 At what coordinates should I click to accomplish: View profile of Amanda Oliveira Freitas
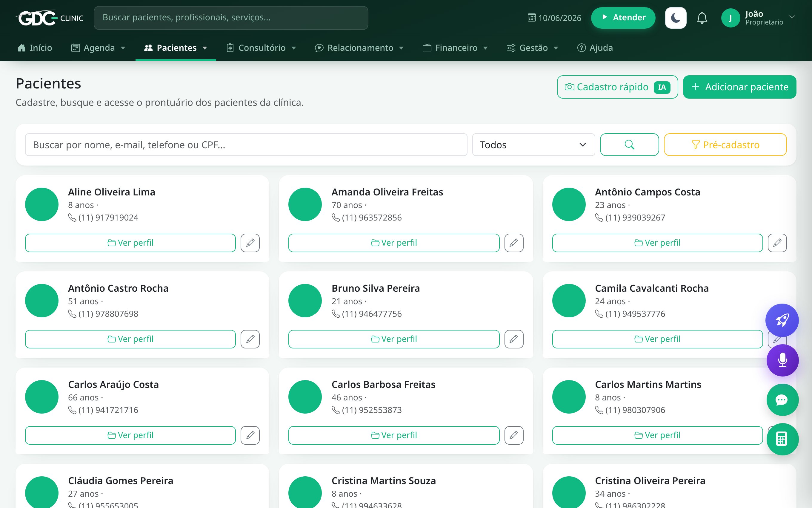pos(394,243)
